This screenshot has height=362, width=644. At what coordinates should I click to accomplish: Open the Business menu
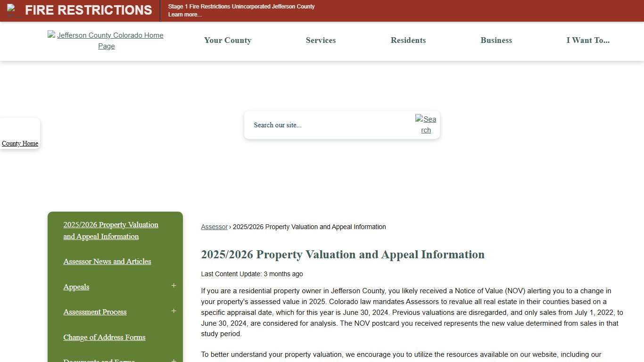496,41
